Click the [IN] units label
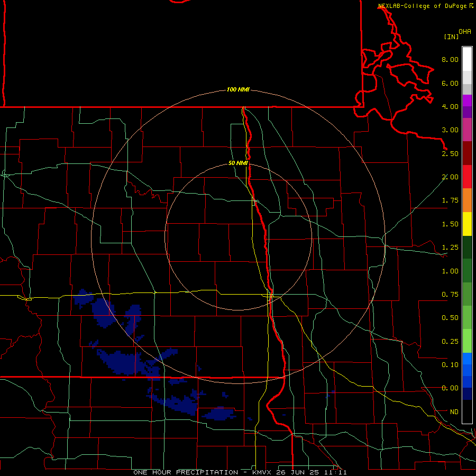 [451, 36]
